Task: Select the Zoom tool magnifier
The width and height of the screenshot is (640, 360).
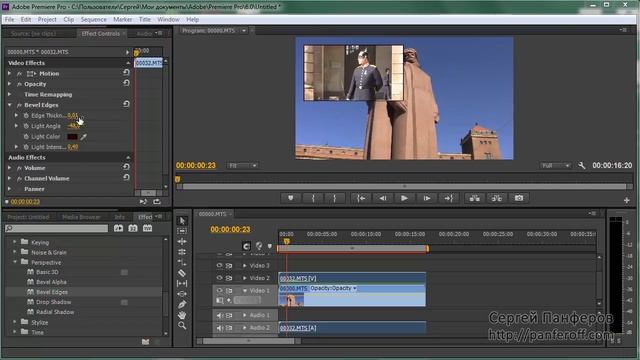Action: [182, 325]
